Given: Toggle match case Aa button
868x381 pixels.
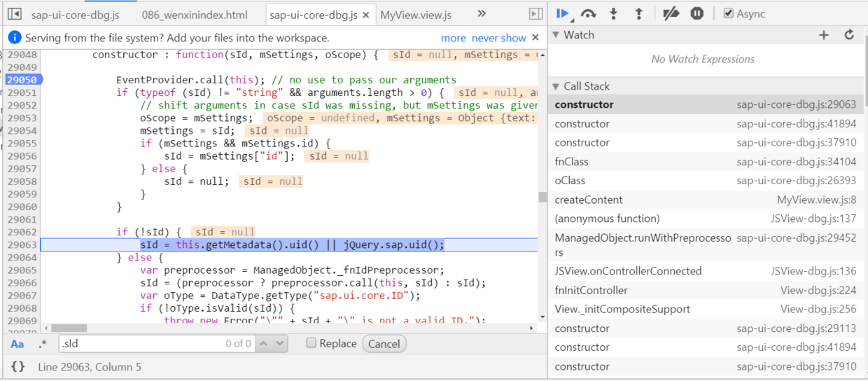Looking at the screenshot, I should 17,344.
